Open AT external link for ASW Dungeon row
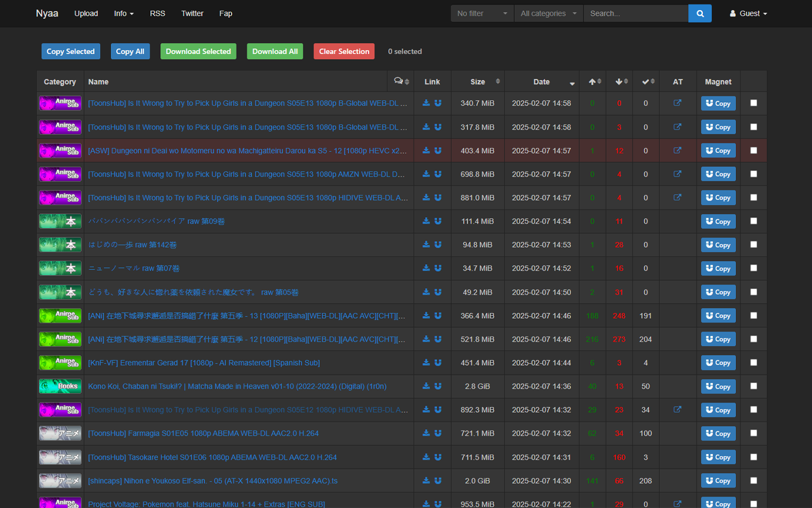 [x=678, y=150]
